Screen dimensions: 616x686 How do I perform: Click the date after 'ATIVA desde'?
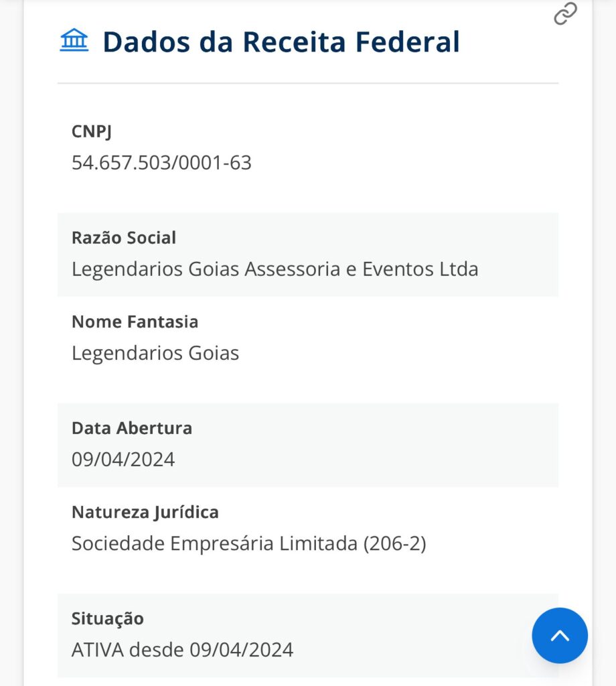pyautogui.click(x=241, y=650)
